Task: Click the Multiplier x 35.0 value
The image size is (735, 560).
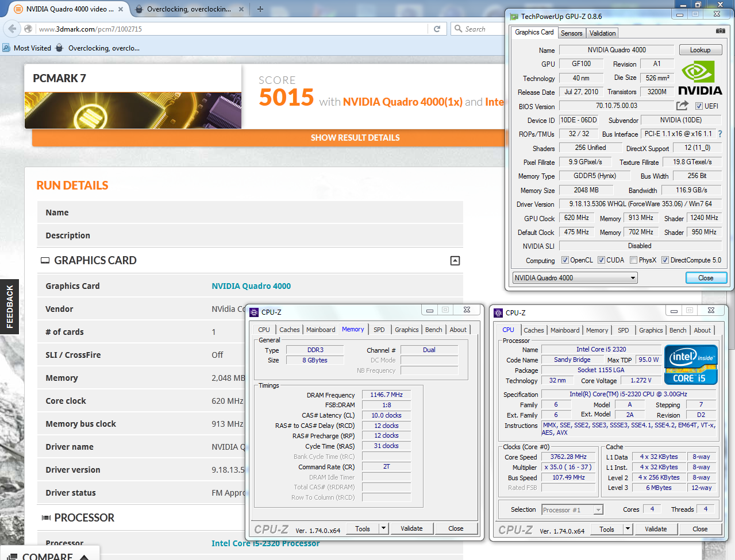Action: pyautogui.click(x=568, y=468)
